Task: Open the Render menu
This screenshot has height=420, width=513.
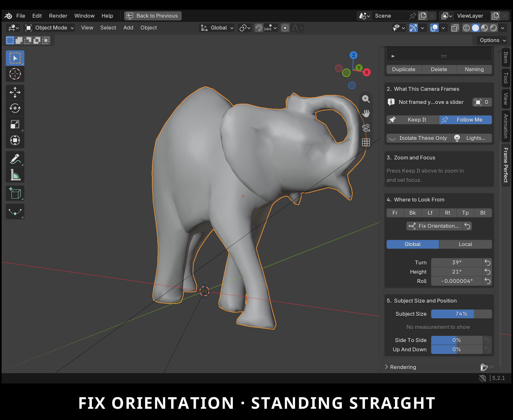Action: click(x=58, y=16)
